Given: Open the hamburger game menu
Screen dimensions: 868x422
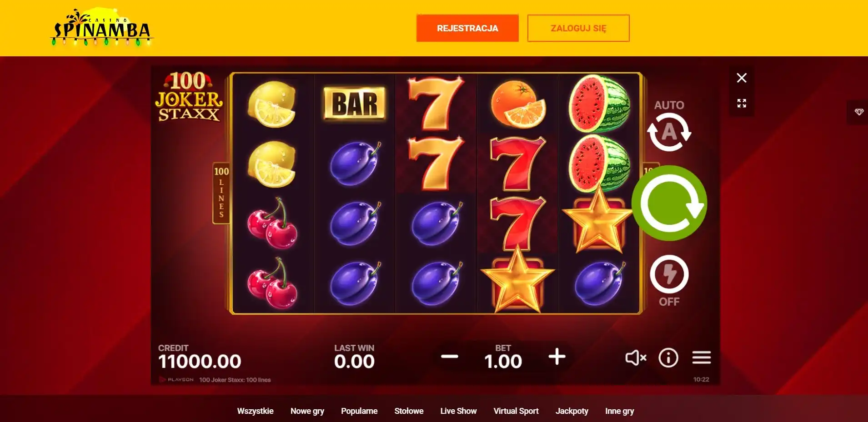Looking at the screenshot, I should point(702,358).
